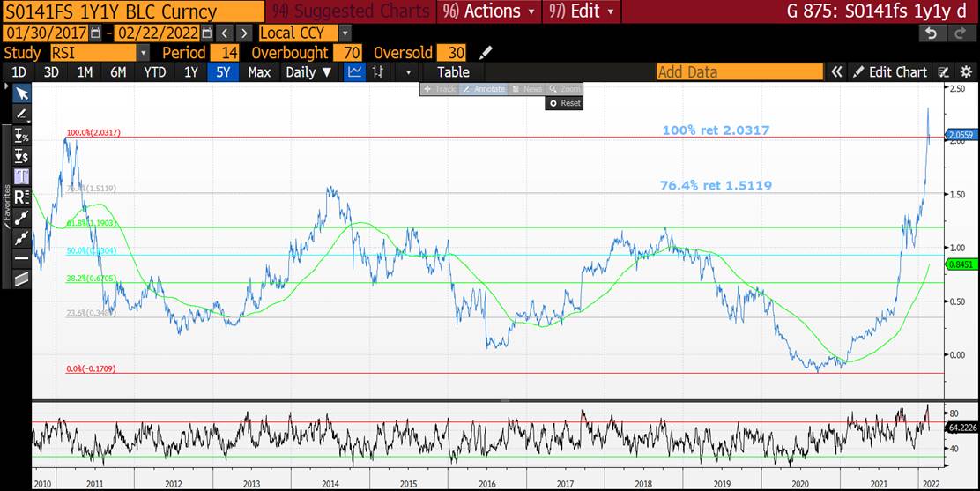Click the 100.0%(2.0317) Fibonacci level label
The image size is (980, 491).
[93, 133]
